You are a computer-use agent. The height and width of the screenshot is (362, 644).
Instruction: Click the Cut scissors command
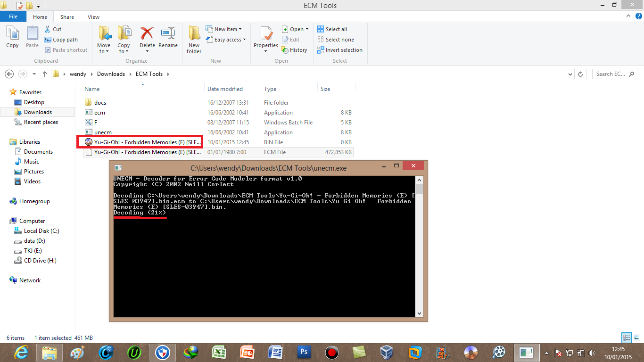tap(53, 29)
